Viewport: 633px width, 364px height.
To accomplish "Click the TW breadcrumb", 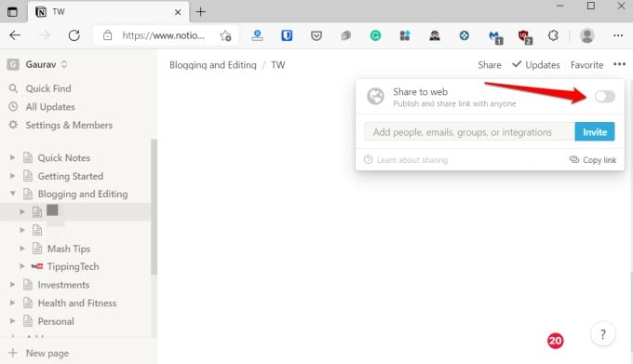I will click(277, 65).
